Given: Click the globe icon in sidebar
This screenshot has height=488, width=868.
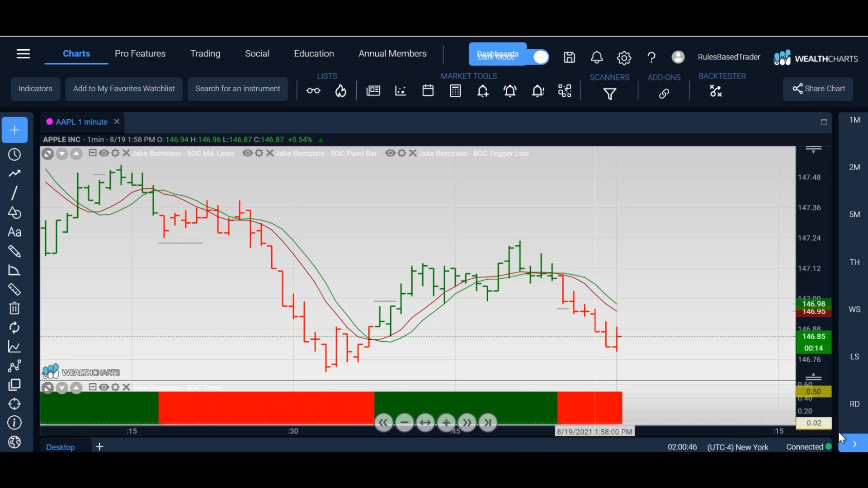Looking at the screenshot, I should point(14,442).
